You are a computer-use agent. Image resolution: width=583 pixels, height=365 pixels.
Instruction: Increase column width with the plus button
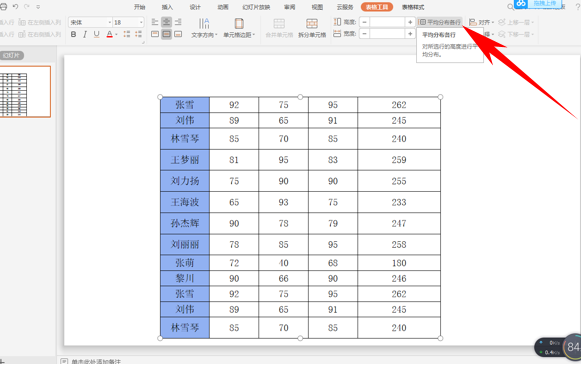[x=410, y=34]
